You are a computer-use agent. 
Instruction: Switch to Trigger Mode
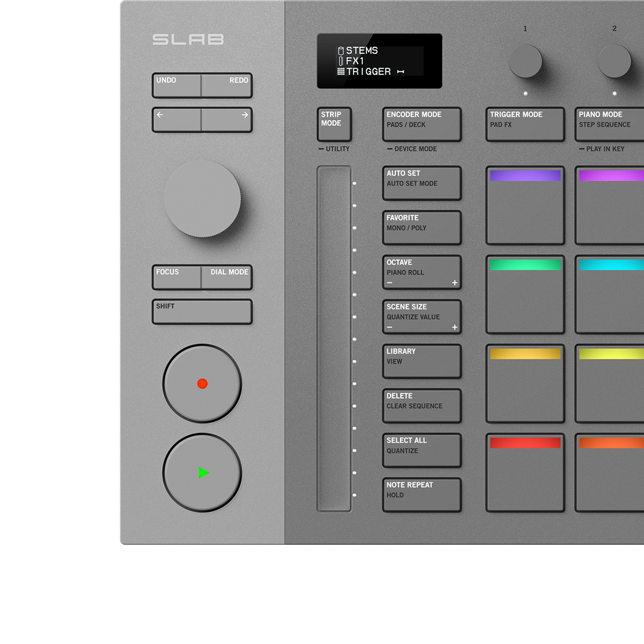coord(525,124)
